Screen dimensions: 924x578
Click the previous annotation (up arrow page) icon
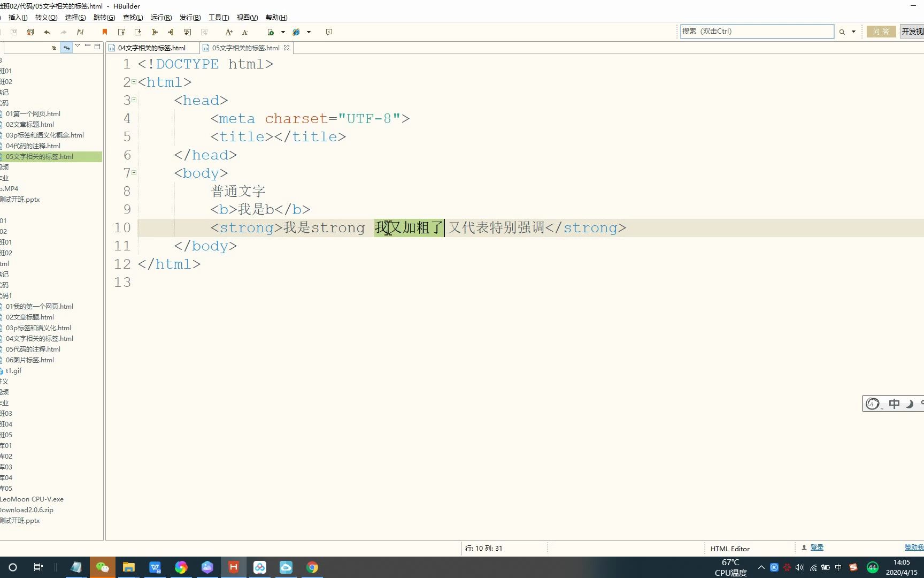point(121,32)
